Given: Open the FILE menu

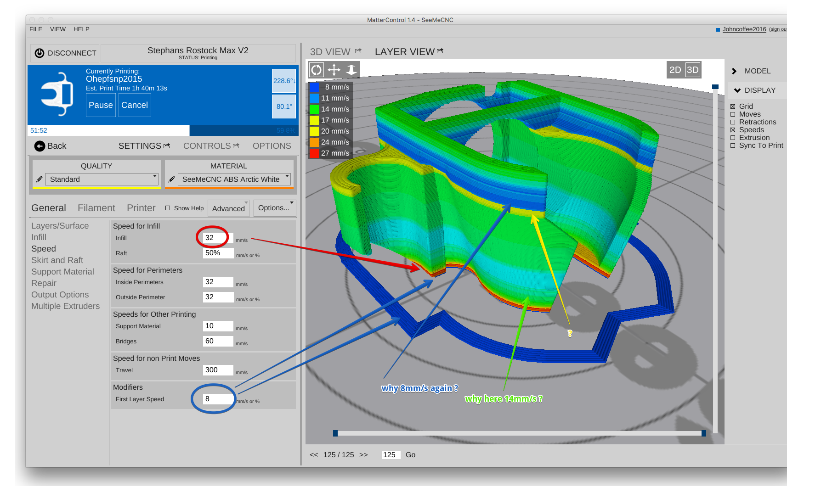Looking at the screenshot, I should click(36, 29).
